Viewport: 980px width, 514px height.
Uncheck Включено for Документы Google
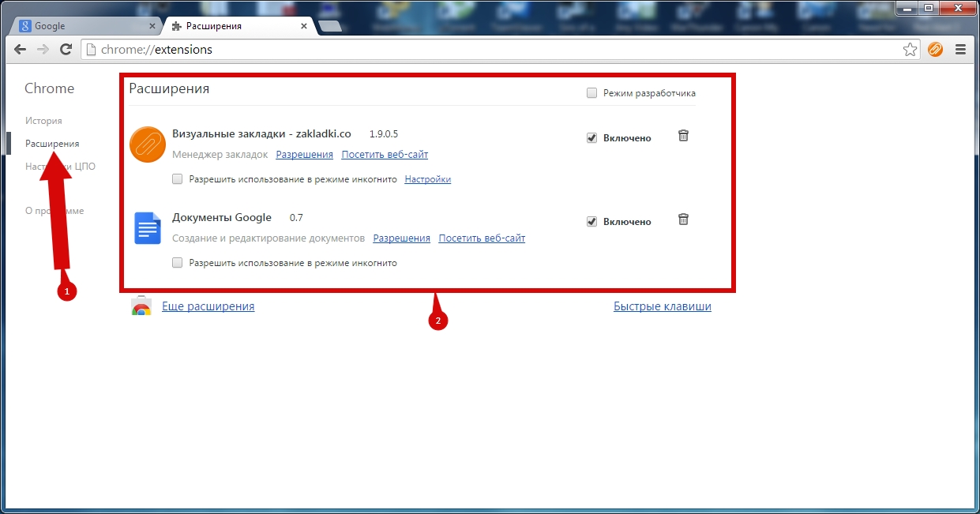tap(591, 222)
